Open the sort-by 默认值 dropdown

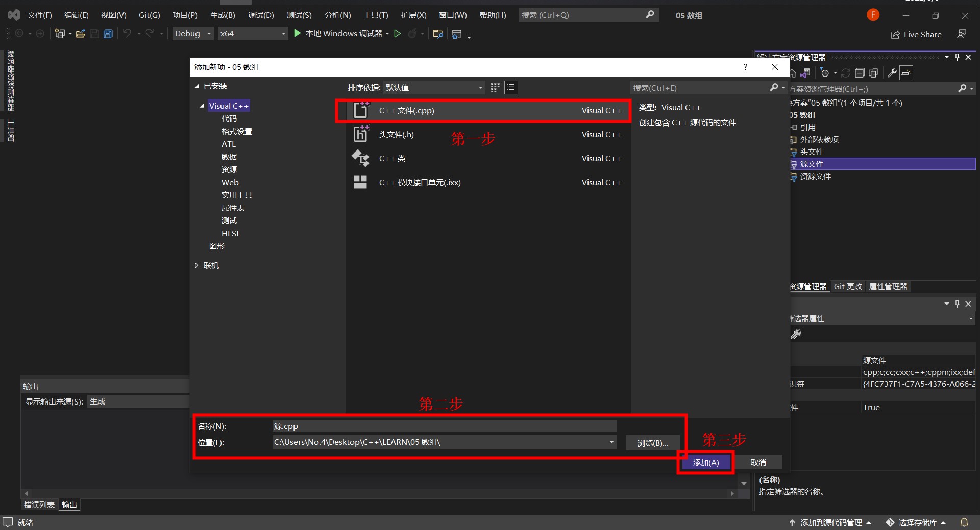433,87
